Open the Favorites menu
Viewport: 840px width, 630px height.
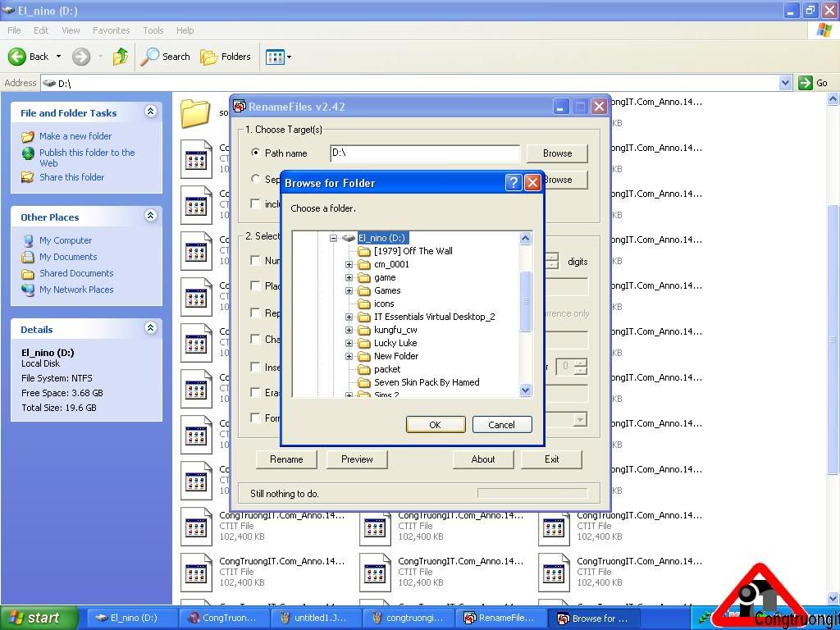coord(111,30)
